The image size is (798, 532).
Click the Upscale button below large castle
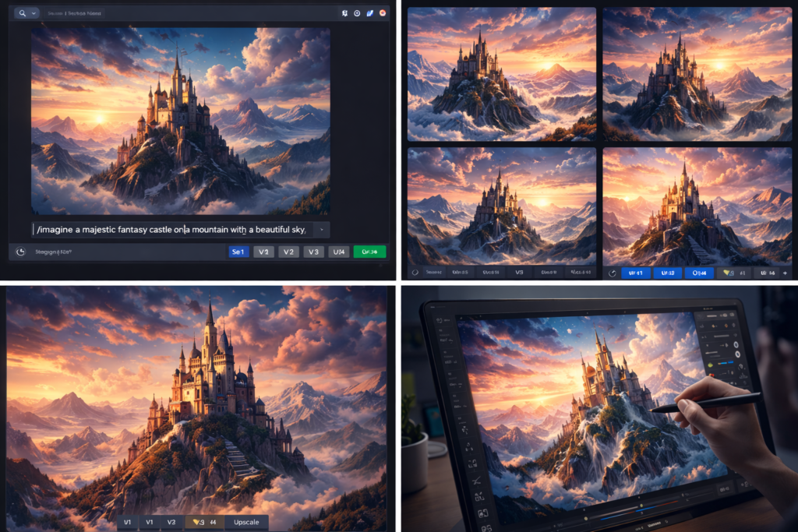246,522
